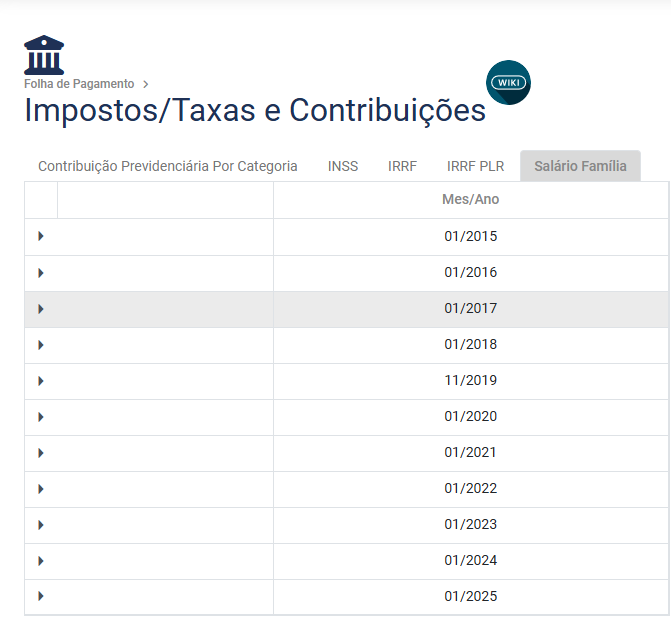The image size is (671, 618).
Task: Open the INSS tab
Action: [x=343, y=166]
